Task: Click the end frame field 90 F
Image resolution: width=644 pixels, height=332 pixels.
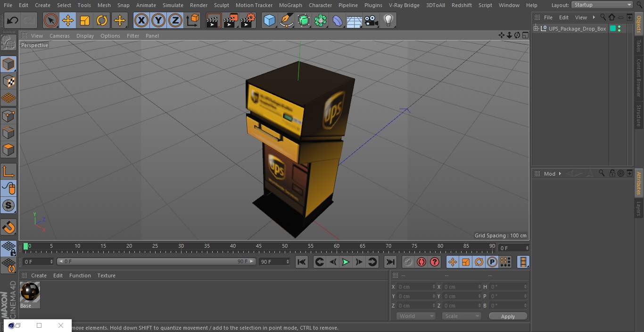Action: click(274, 261)
